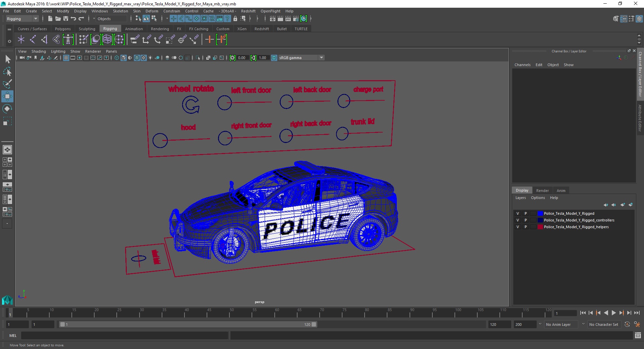Open the Channels menu in Channel Box

[x=522, y=65]
